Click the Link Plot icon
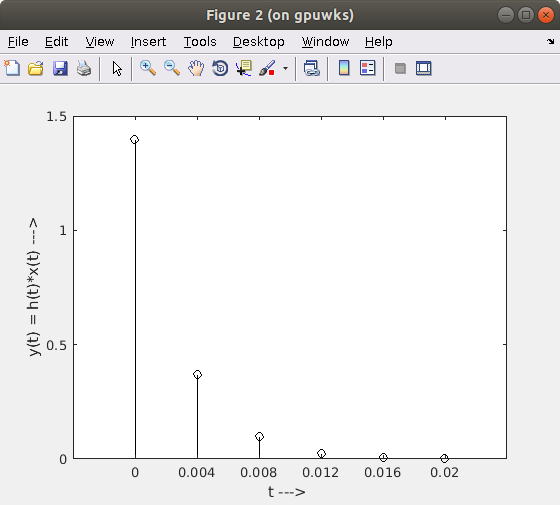 coord(311,68)
